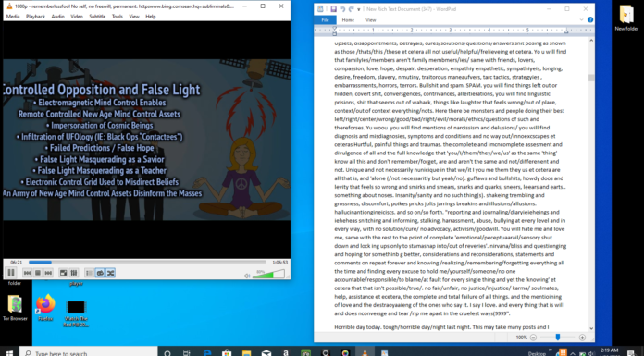Toggle VLC loop mode
The height and width of the screenshot is (356, 644).
(x=100, y=273)
